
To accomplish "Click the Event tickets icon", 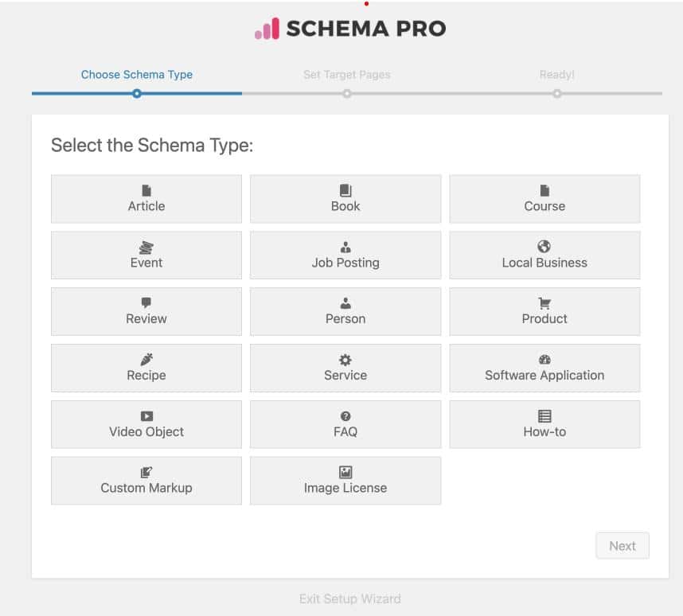I will pos(146,248).
